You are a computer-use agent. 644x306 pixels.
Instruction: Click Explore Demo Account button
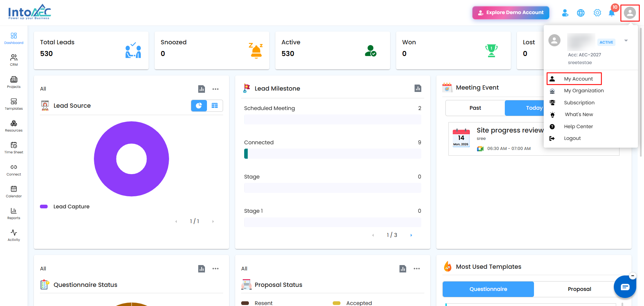coord(511,12)
